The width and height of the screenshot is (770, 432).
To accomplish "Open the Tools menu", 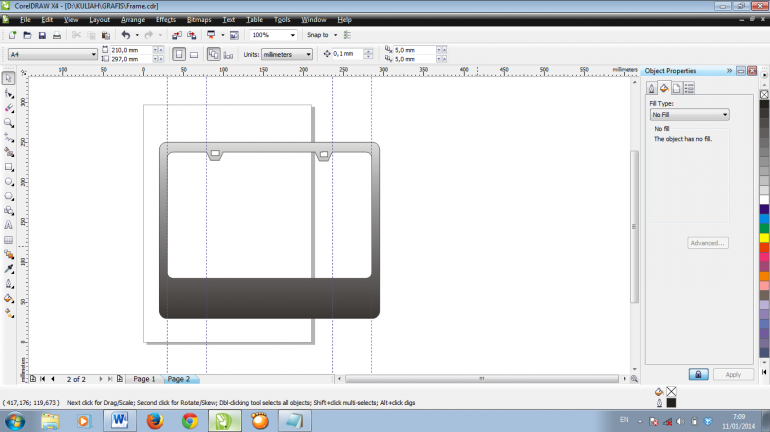I will click(x=282, y=20).
